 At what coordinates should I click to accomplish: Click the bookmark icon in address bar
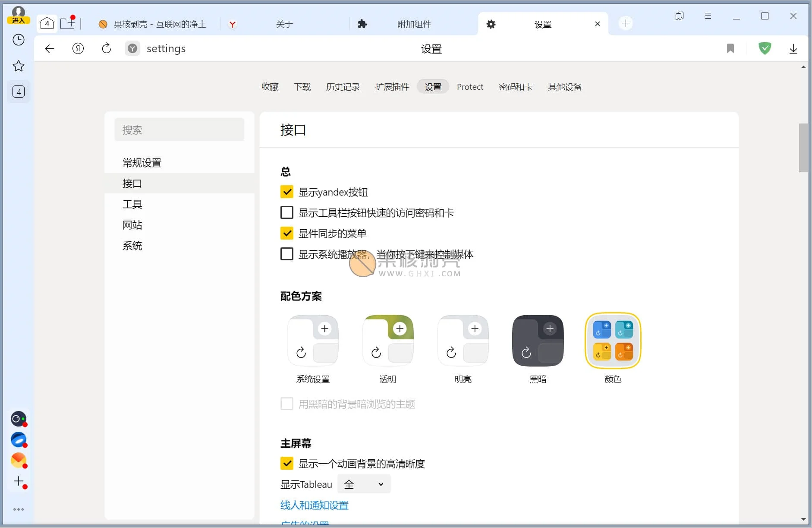(730, 48)
